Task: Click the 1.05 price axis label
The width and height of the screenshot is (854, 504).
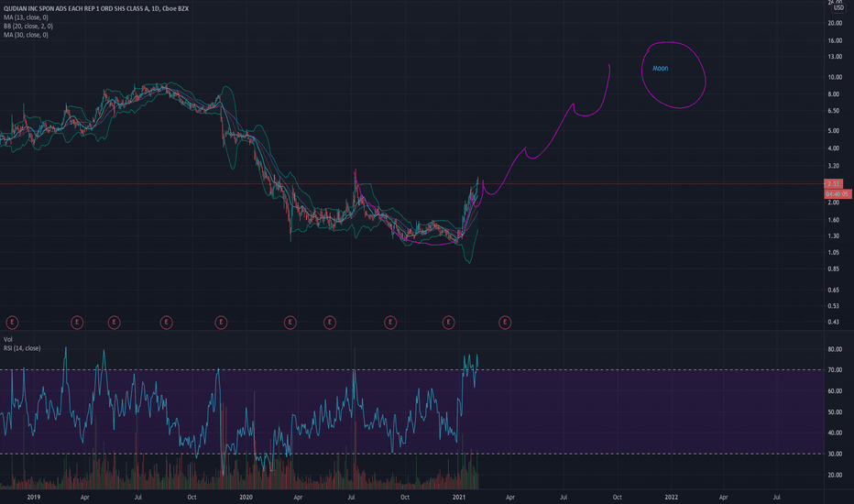Action: [833, 252]
